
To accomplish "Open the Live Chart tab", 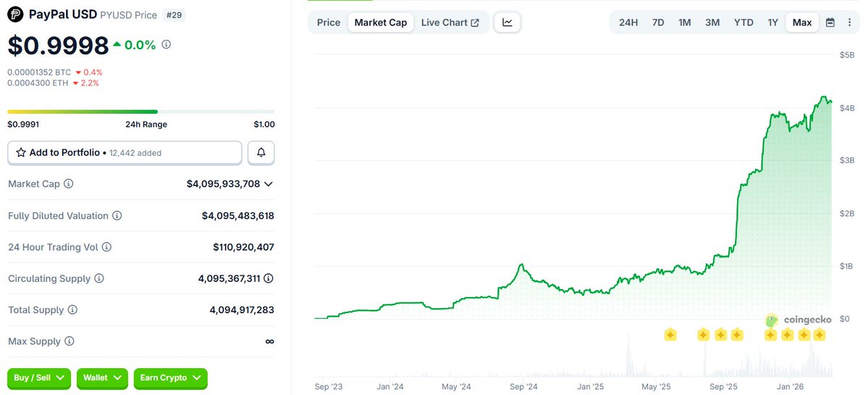I will pyautogui.click(x=450, y=22).
